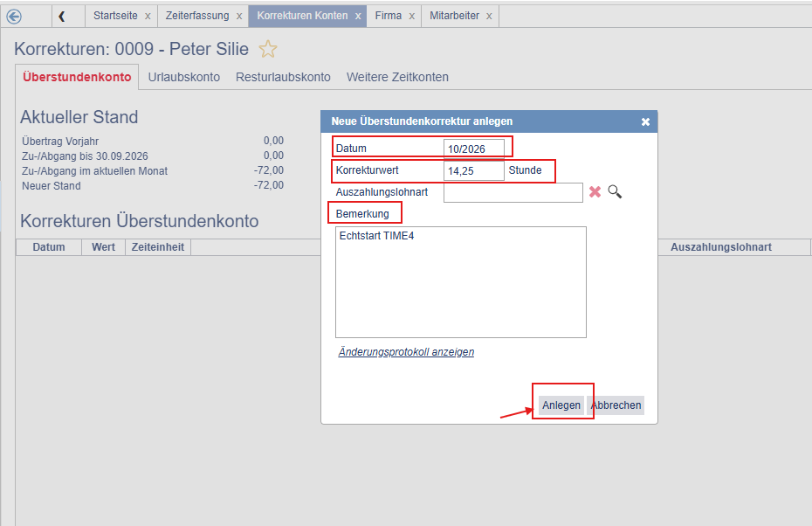Screen dimensions: 812x526
Task: Switch to Urlaubskonto sub-tab
Action: pos(184,77)
